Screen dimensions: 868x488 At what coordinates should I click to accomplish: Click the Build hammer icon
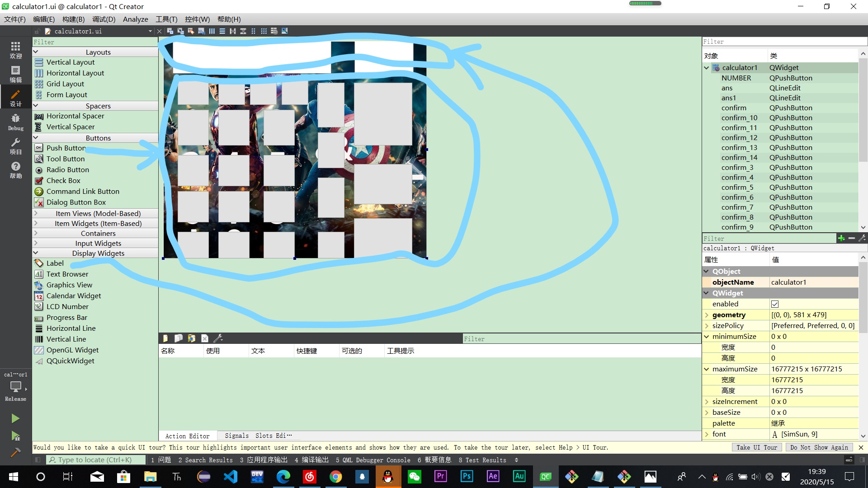pos(15,452)
